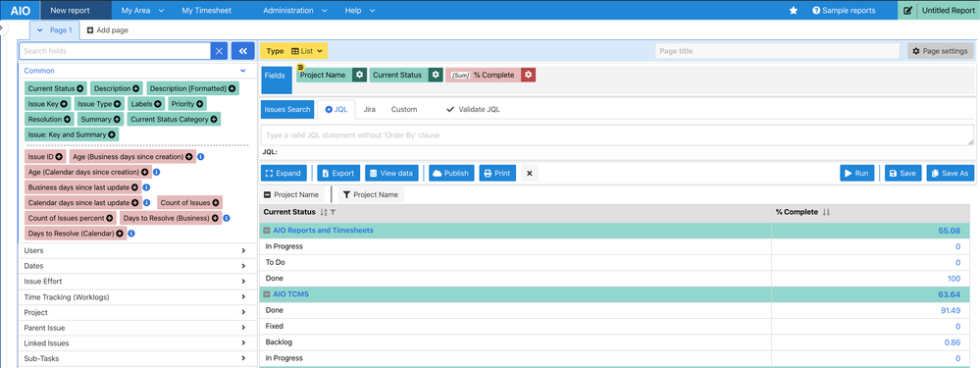Open the Help dropdown menu
The image size is (980, 368).
(x=360, y=11)
